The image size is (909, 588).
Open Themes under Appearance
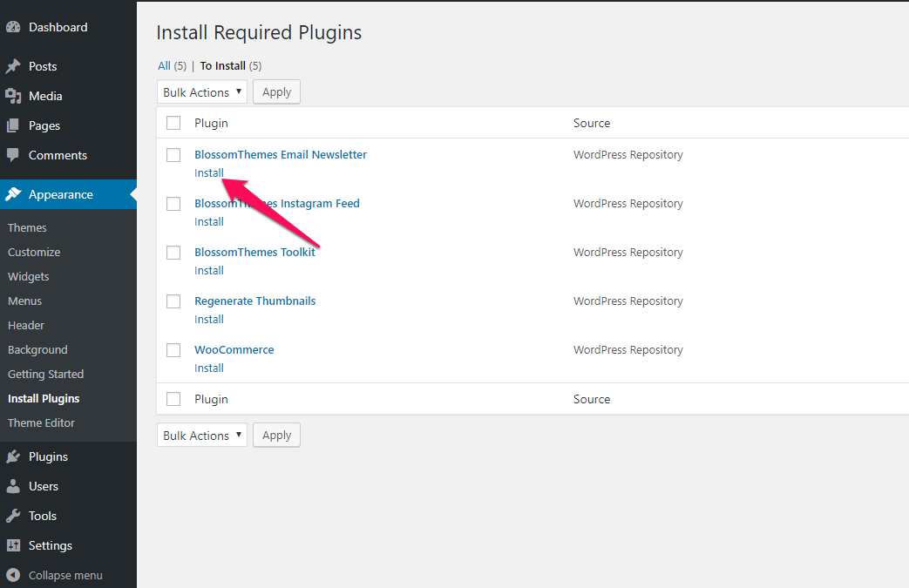coord(27,227)
